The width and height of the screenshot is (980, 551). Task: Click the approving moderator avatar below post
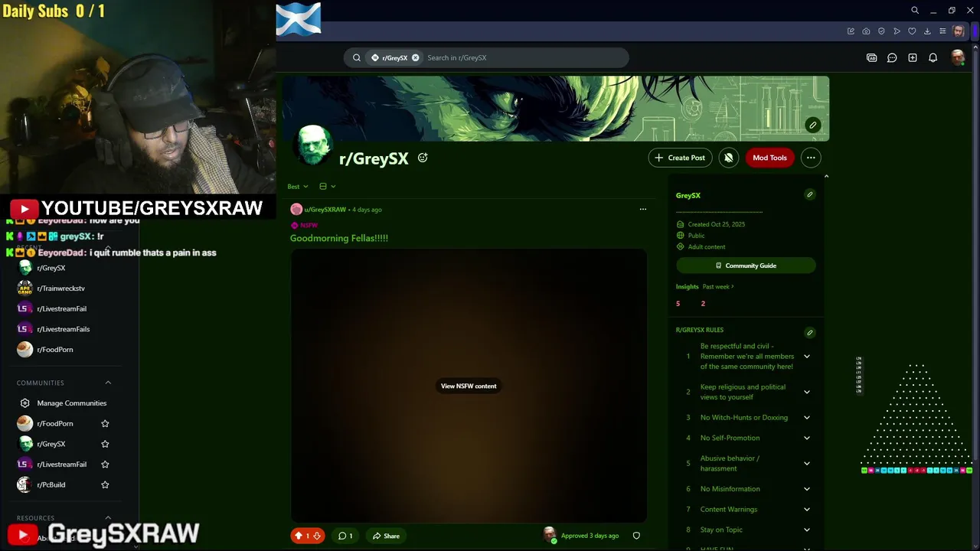(549, 535)
